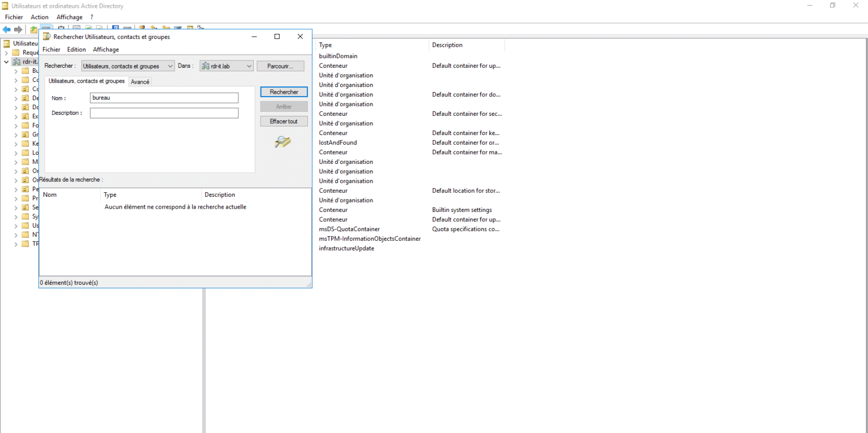Viewport: 868px width, 433px height.
Task: Click the "Parcourir..." button
Action: (280, 66)
